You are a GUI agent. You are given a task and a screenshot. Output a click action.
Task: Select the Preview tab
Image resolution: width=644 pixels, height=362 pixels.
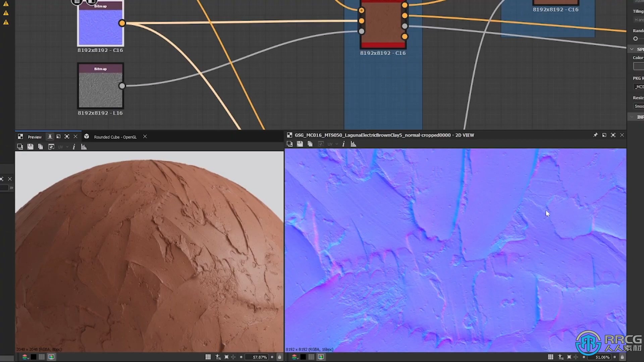pos(35,137)
